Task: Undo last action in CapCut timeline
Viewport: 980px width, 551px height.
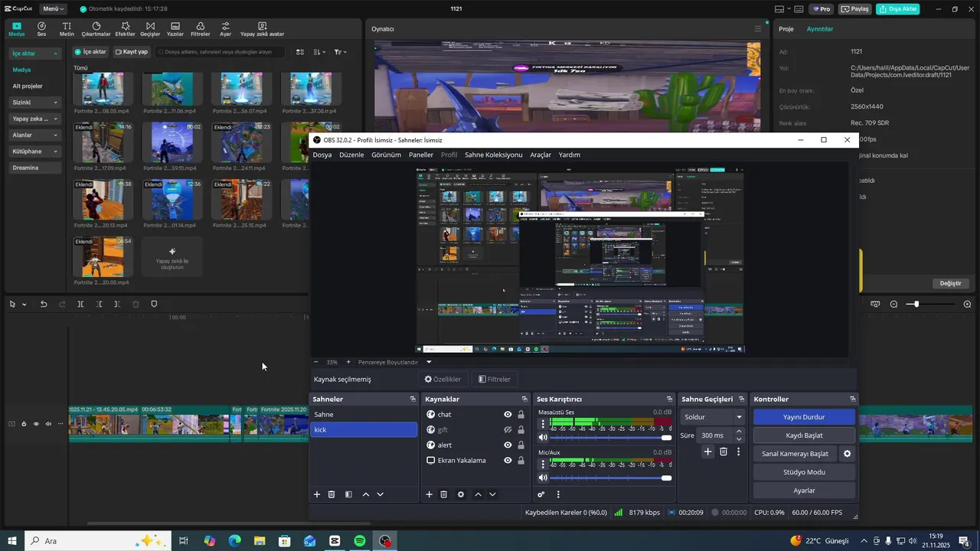Action: coord(44,304)
